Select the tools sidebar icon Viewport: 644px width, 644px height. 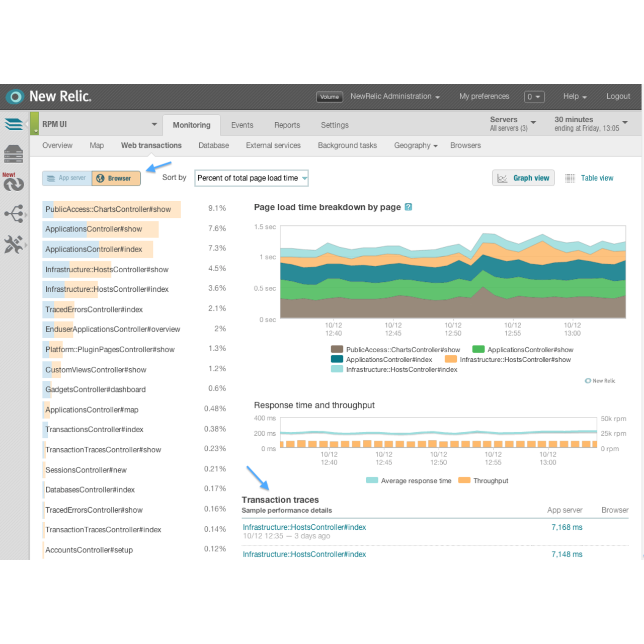point(14,245)
